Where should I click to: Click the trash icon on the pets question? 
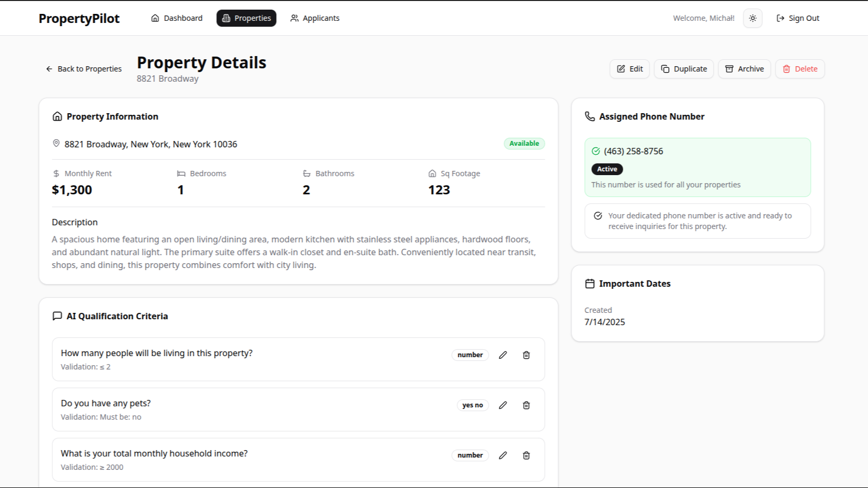click(x=526, y=405)
